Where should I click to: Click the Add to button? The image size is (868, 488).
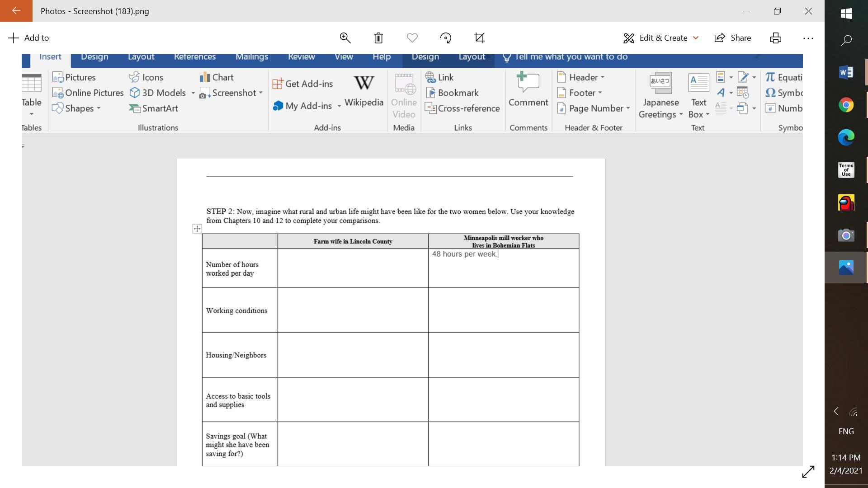(29, 38)
